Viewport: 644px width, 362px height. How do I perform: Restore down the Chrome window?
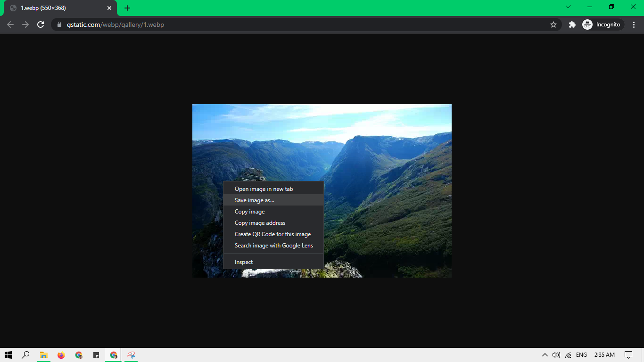click(x=611, y=7)
